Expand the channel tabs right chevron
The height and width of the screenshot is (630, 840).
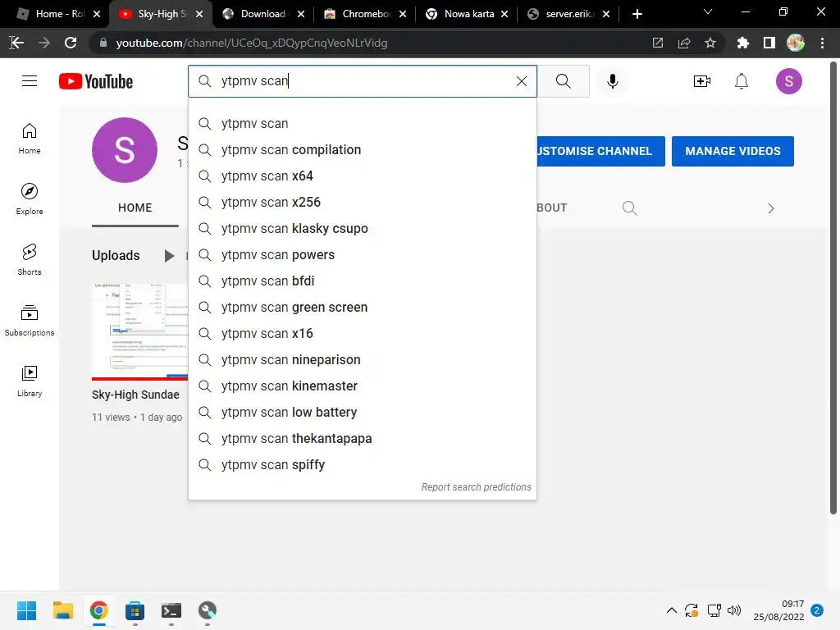click(770, 208)
